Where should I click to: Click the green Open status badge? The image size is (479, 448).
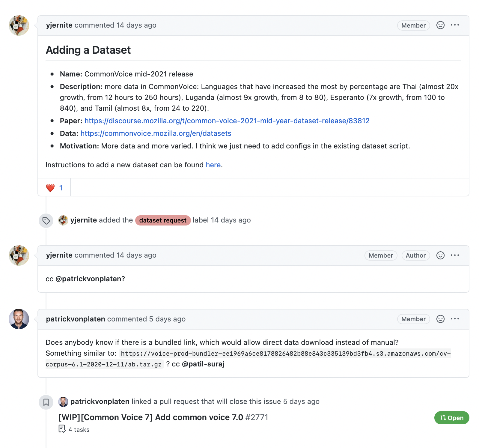(x=451, y=417)
